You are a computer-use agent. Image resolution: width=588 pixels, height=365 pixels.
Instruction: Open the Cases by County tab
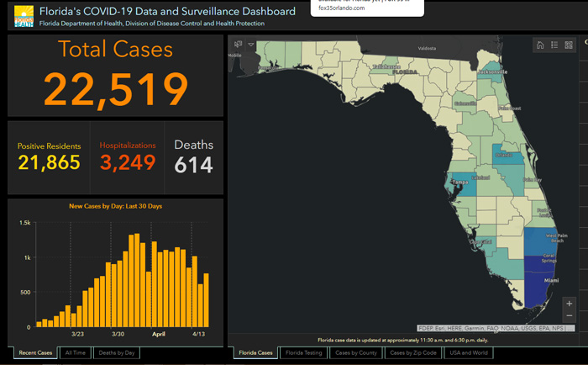[x=356, y=353]
